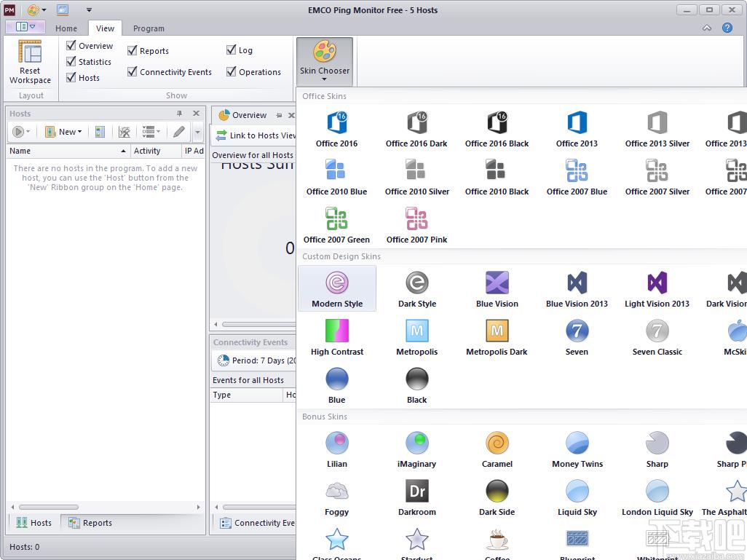Toggle the Connectivity Events checkbox
Viewport: 747px width, 560px height.
coord(133,71)
